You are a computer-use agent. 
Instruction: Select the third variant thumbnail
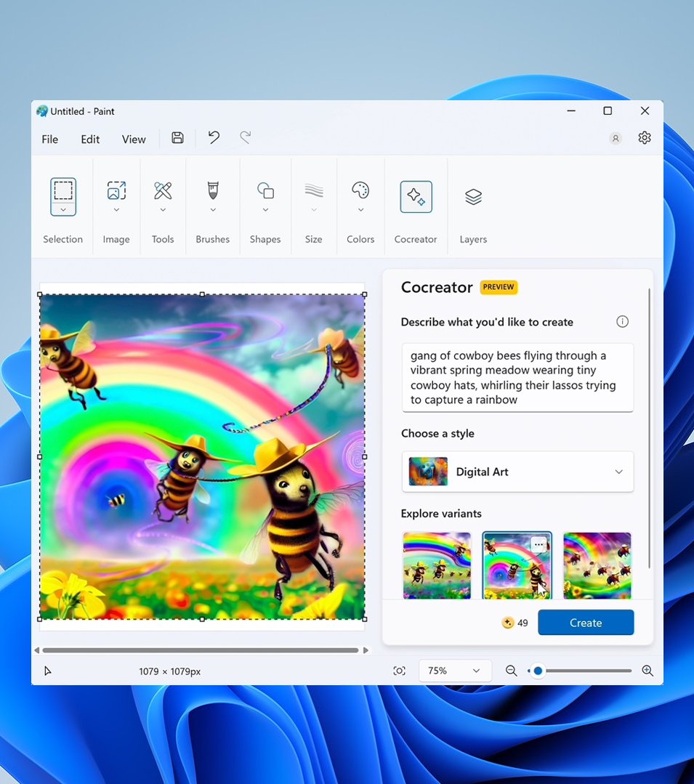click(x=597, y=565)
